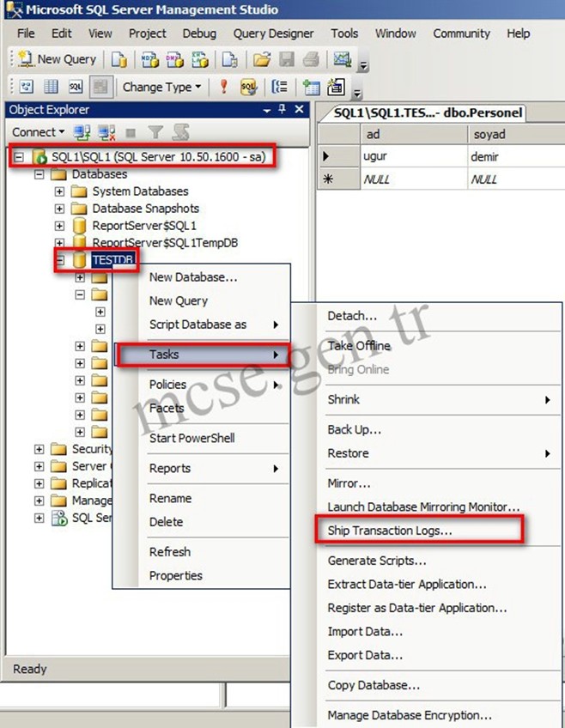Open the Change Type dropdown
Screen dimensions: 565x728
click(x=161, y=88)
